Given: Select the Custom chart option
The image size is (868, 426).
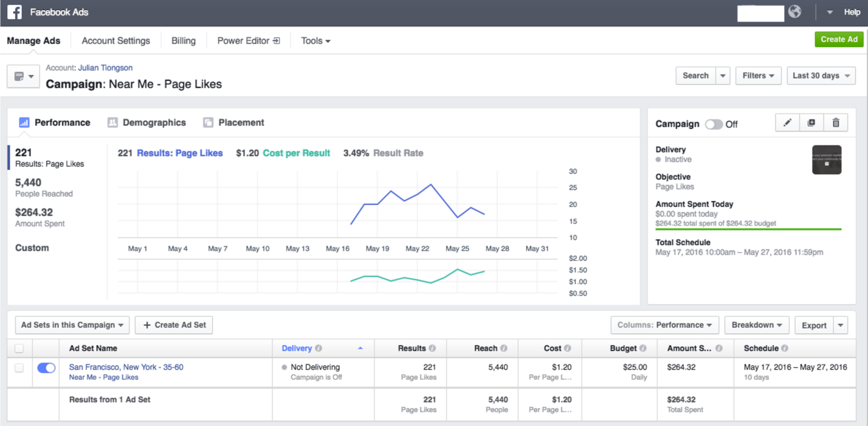Looking at the screenshot, I should 32,248.
